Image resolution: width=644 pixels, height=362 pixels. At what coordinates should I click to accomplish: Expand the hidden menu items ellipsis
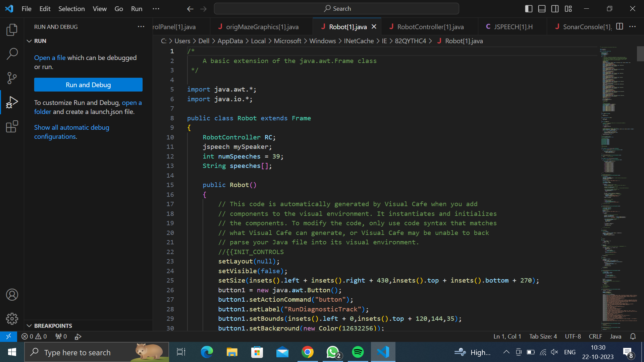[156, 9]
